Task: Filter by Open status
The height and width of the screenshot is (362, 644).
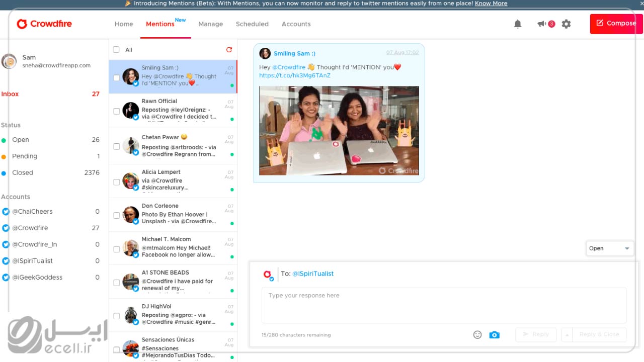Action: click(x=50, y=140)
